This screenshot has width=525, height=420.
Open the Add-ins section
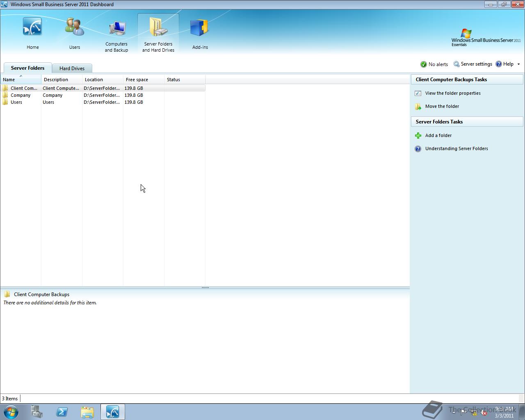click(200, 34)
